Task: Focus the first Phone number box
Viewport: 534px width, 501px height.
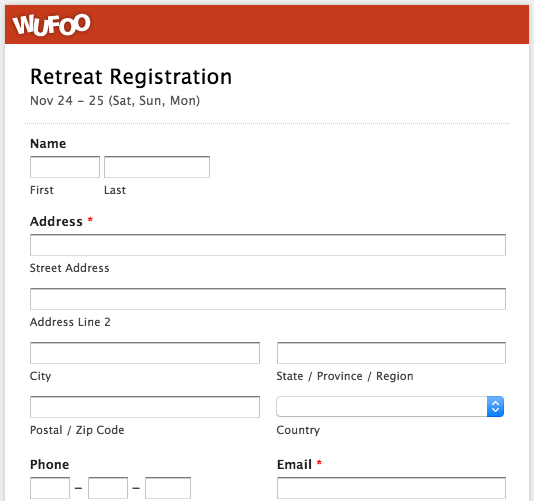Action: point(50,488)
